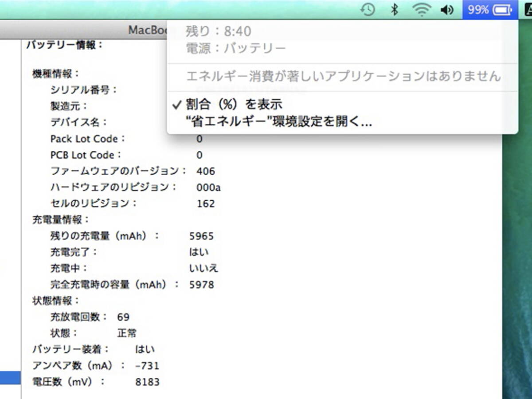Select the 状態情報： section label
Viewport: 532px width, 399px height.
point(56,301)
